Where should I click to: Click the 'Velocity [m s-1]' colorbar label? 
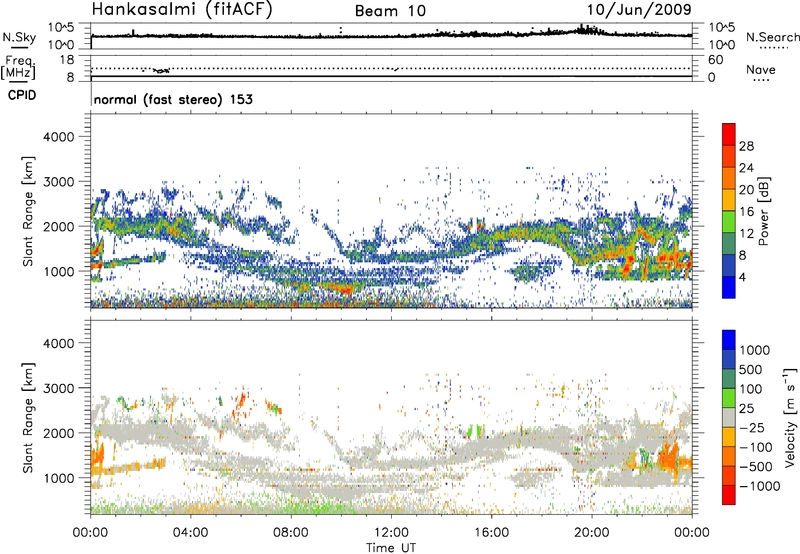[790, 417]
